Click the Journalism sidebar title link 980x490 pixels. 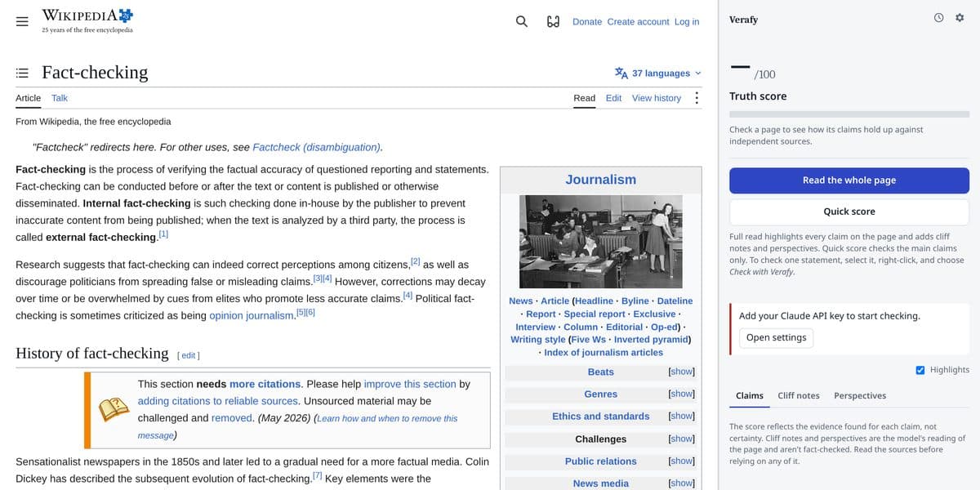[600, 180]
